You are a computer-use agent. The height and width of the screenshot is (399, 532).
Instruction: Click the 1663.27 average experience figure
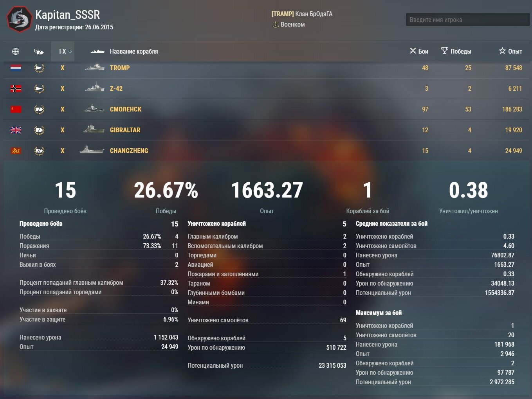click(267, 190)
